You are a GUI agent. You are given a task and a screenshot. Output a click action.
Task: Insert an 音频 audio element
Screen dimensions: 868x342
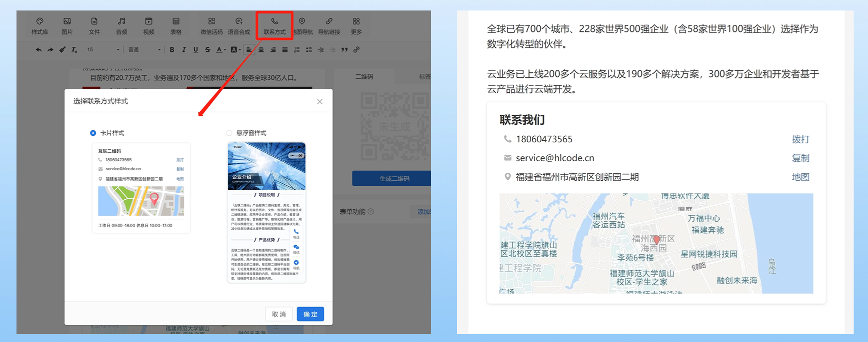pyautogui.click(x=121, y=25)
